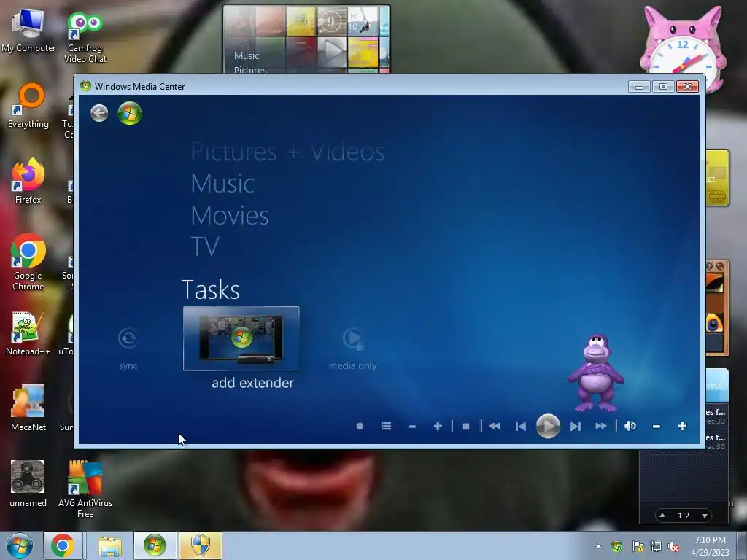The image size is (747, 560).
Task: Open Everything search desktop shortcut
Action: [x=28, y=106]
